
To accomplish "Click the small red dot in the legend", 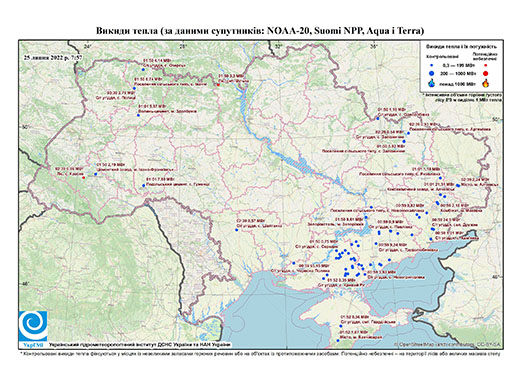I will point(486,65).
